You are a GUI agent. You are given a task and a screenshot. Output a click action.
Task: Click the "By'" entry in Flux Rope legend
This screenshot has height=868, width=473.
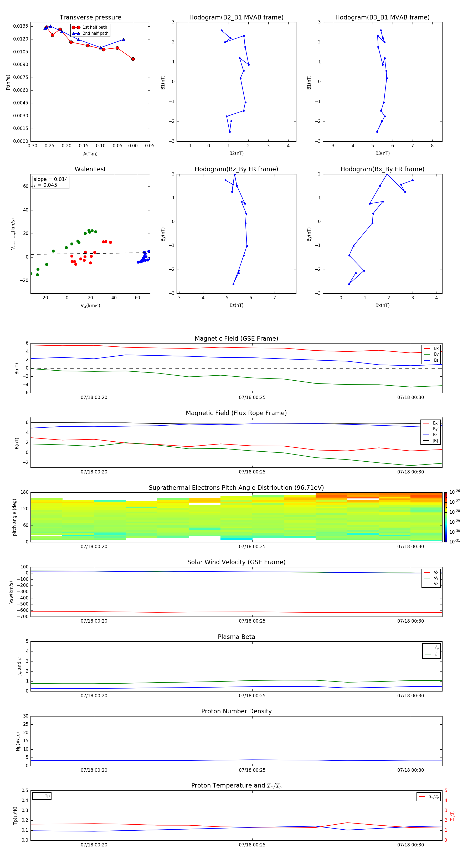[431, 429]
